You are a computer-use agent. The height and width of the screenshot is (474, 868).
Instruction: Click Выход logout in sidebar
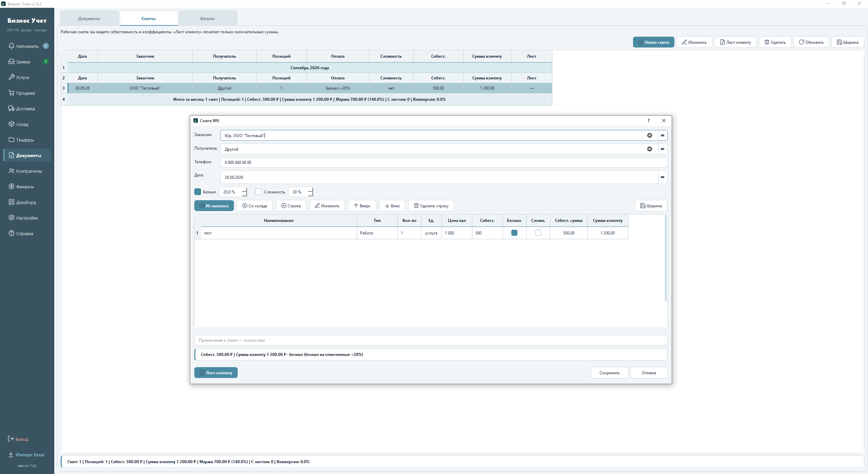pyautogui.click(x=18, y=439)
